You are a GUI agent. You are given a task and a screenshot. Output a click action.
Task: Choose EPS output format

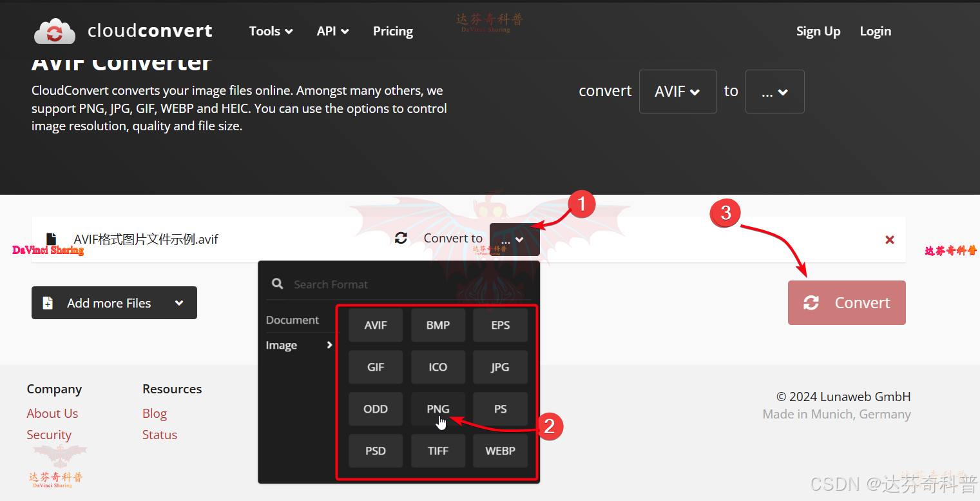tap(501, 325)
